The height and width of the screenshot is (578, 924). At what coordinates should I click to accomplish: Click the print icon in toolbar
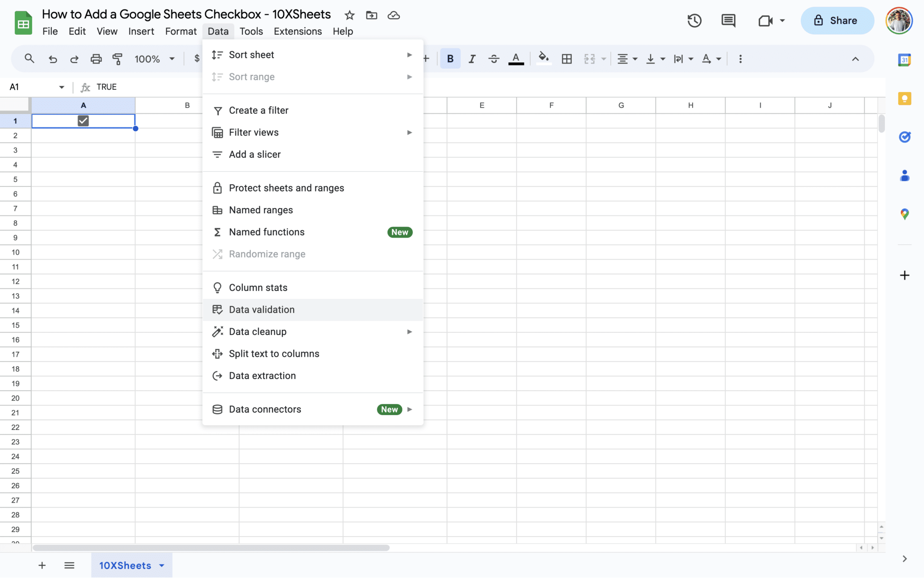pyautogui.click(x=96, y=59)
